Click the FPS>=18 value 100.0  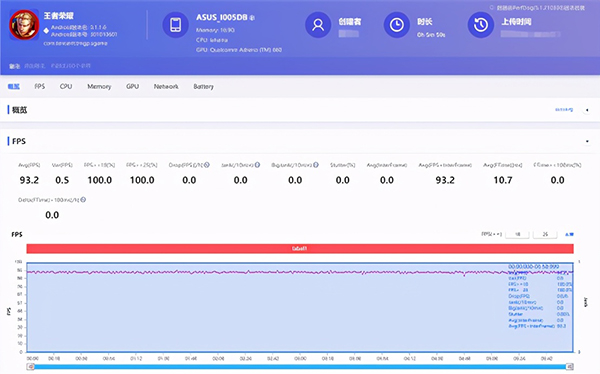click(x=100, y=180)
